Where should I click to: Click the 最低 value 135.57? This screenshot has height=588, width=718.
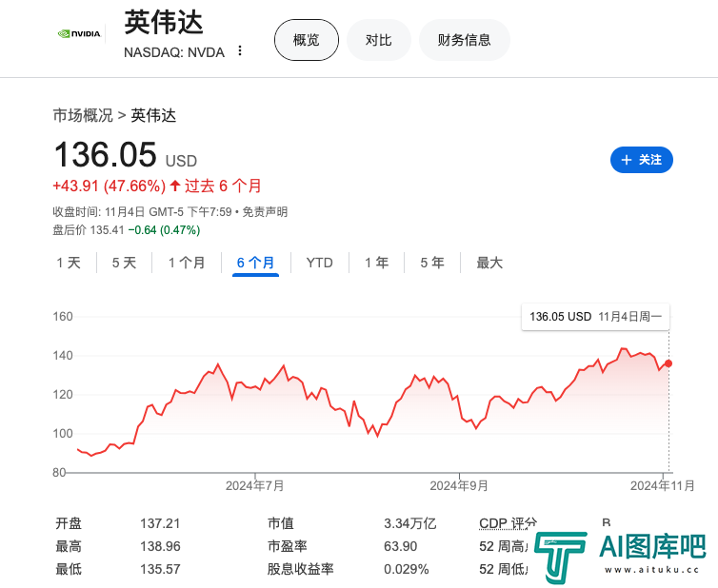coord(160,569)
